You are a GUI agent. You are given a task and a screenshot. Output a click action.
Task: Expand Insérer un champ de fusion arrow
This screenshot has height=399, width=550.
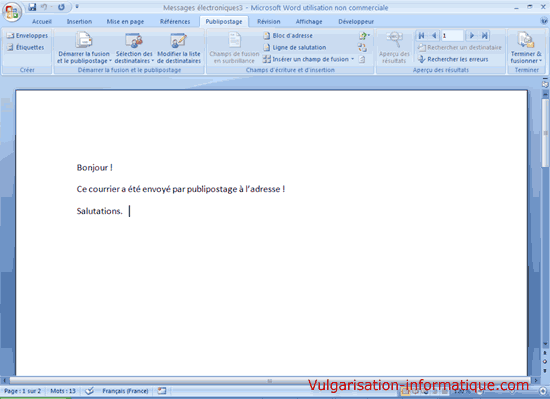click(x=353, y=59)
